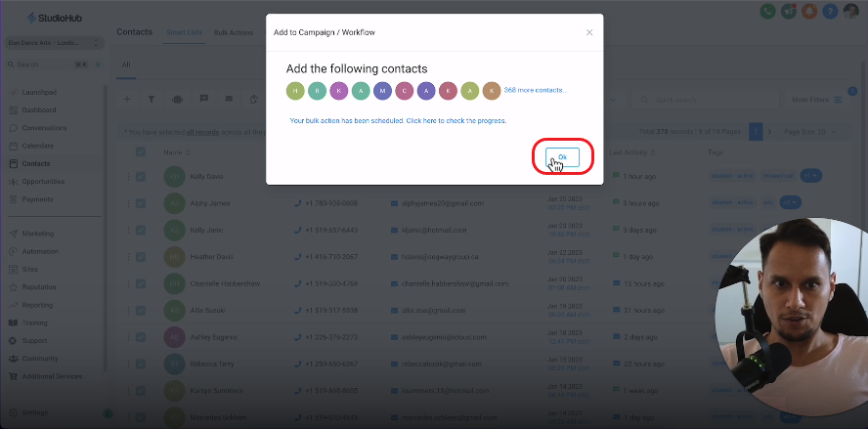Go to Additional Services in the sidebar

coord(53,376)
